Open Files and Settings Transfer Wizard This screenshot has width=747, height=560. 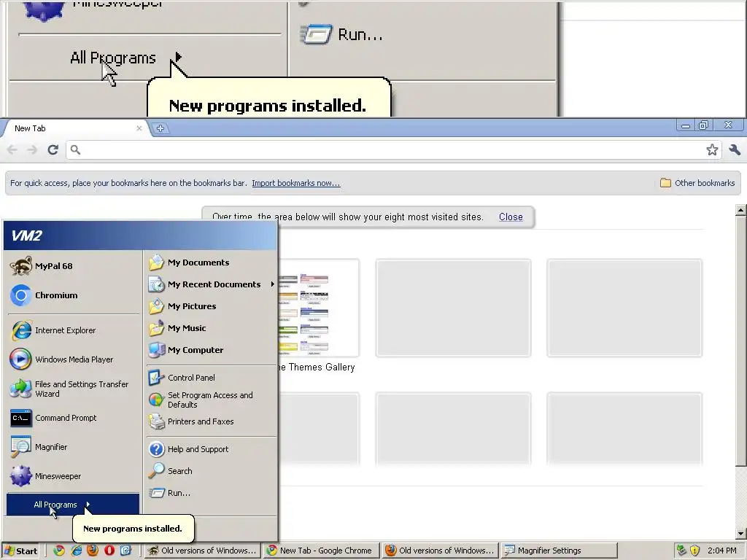(74, 389)
